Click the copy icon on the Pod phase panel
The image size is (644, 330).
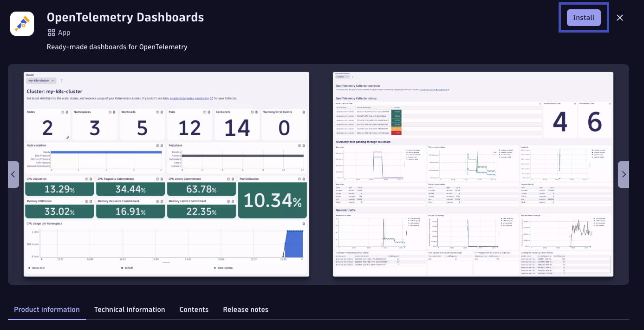click(303, 145)
